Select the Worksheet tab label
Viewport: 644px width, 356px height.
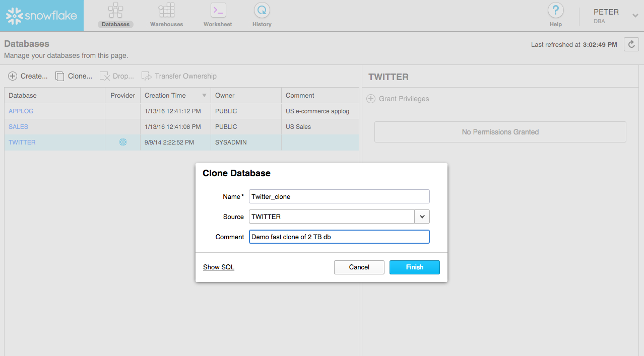coord(218,24)
